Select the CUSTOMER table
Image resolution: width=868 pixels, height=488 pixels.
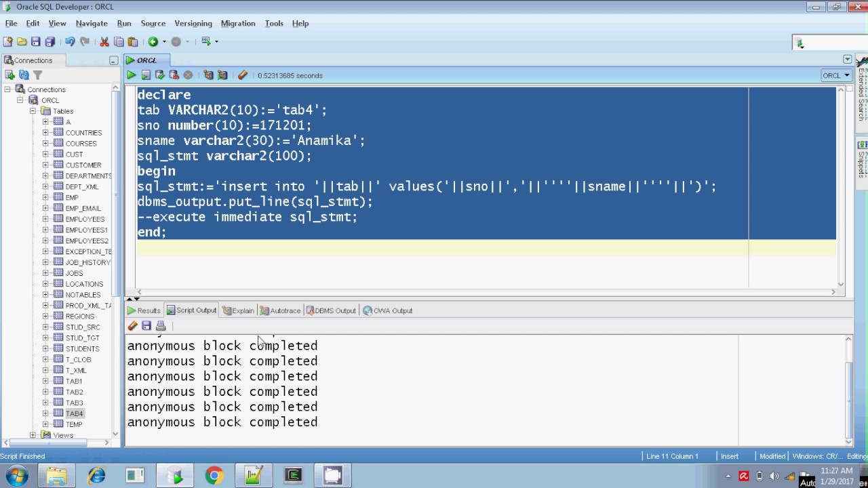[83, 165]
